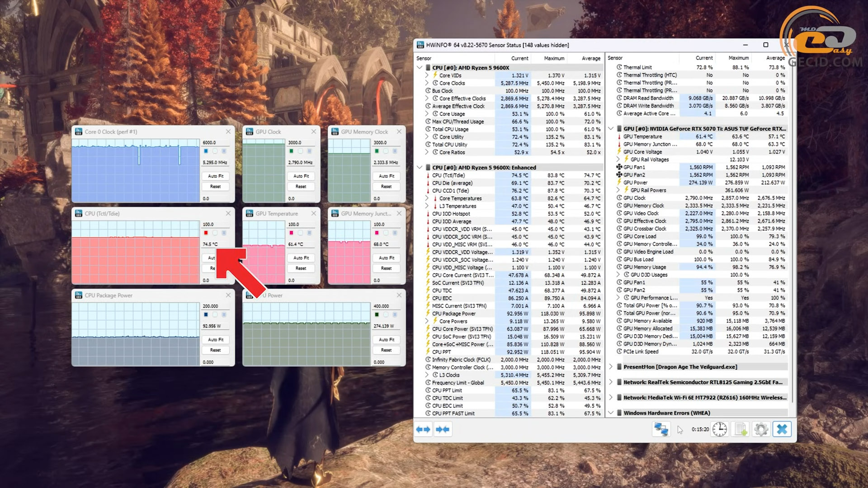Toggle the square checkbox in CPU Package Power graph
Viewport: 868px width, 488px height.
pyautogui.click(x=224, y=314)
